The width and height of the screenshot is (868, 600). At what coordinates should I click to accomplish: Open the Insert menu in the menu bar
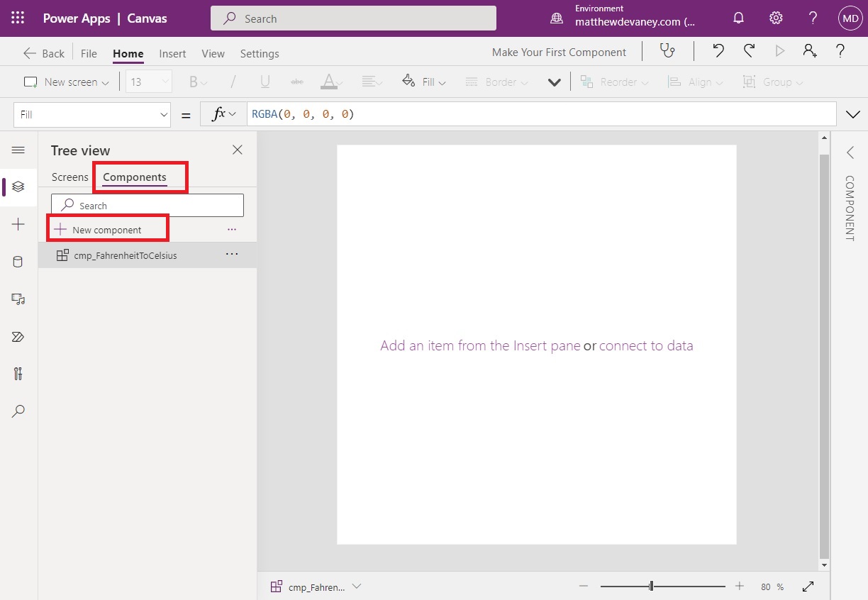172,53
